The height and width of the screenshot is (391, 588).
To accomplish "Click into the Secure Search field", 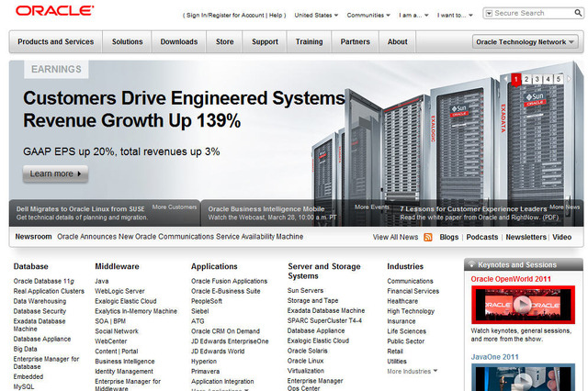I will 533,13.
